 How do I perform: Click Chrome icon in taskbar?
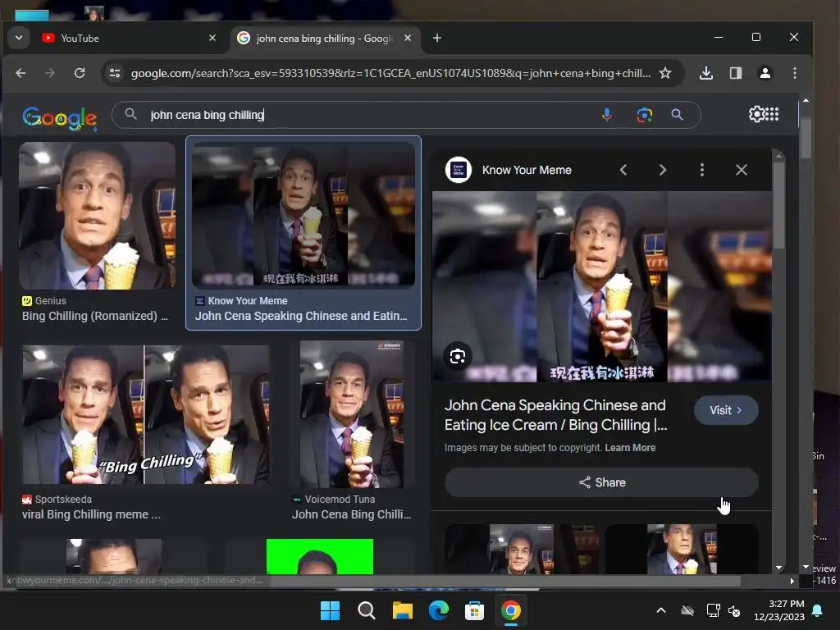[510, 610]
